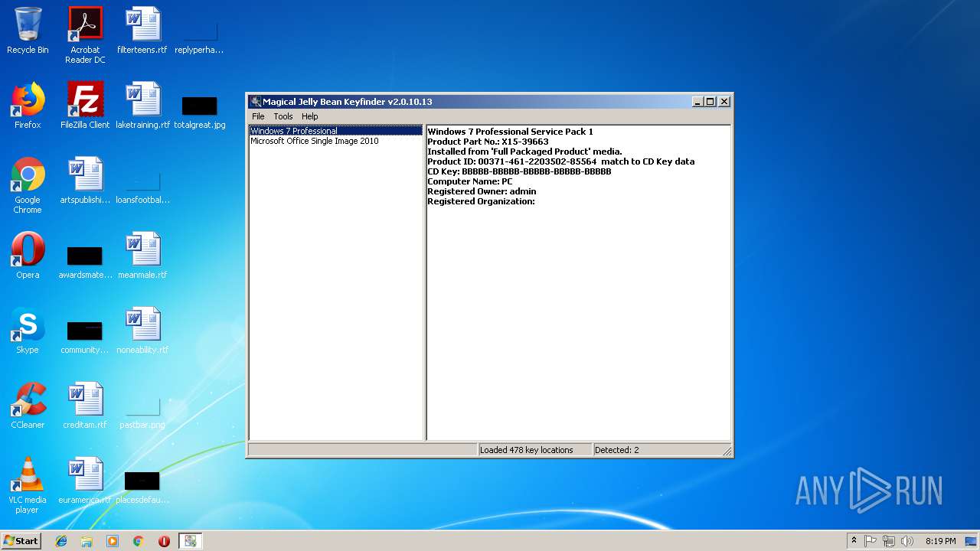Minimize the Keyfinder window
The height and width of the screenshot is (551, 980).
click(x=697, y=102)
